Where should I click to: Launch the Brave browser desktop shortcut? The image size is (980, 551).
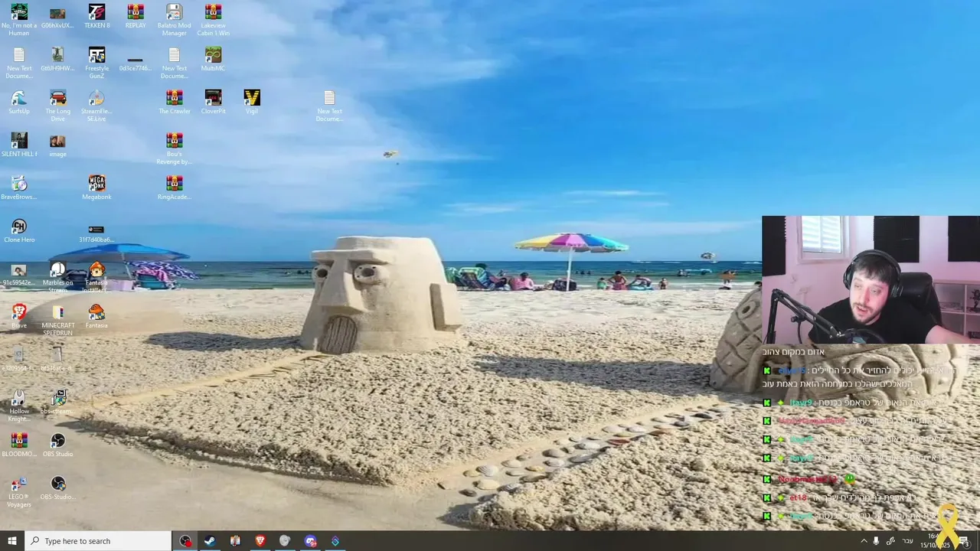[x=19, y=316]
